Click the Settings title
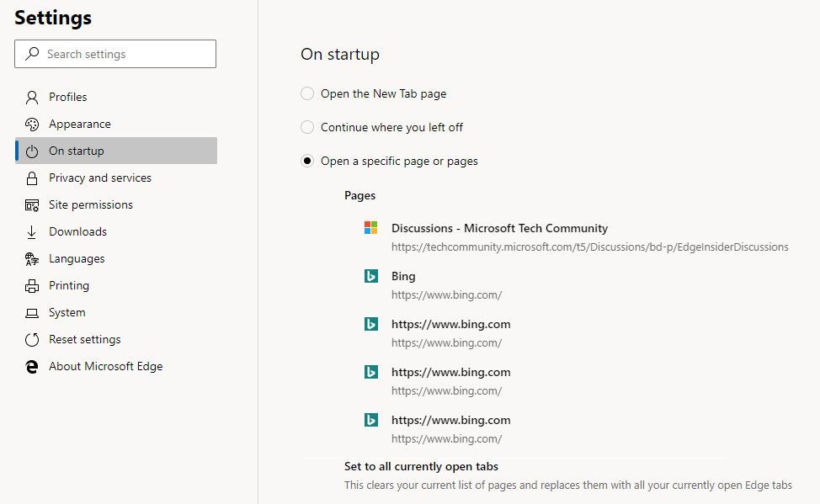 tap(53, 18)
